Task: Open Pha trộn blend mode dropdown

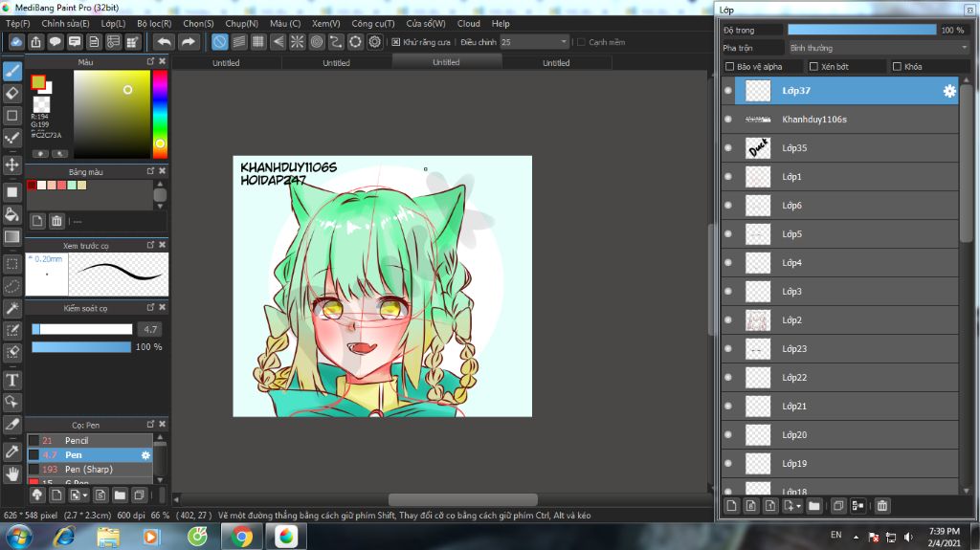Action: point(879,48)
